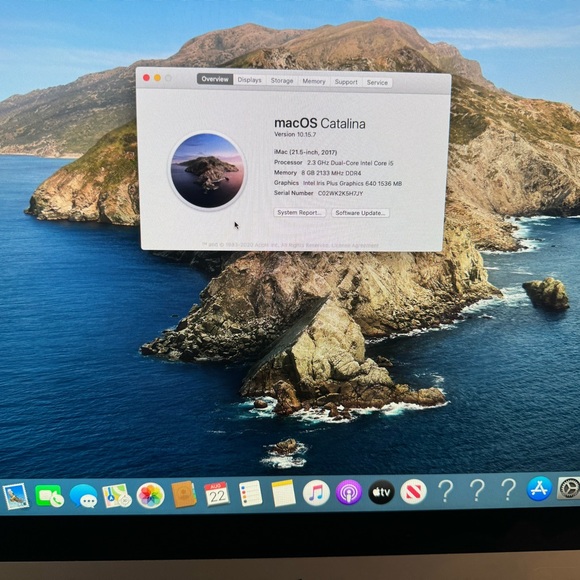580x580 pixels.
Task: Launch the Photos app
Action: [x=150, y=495]
